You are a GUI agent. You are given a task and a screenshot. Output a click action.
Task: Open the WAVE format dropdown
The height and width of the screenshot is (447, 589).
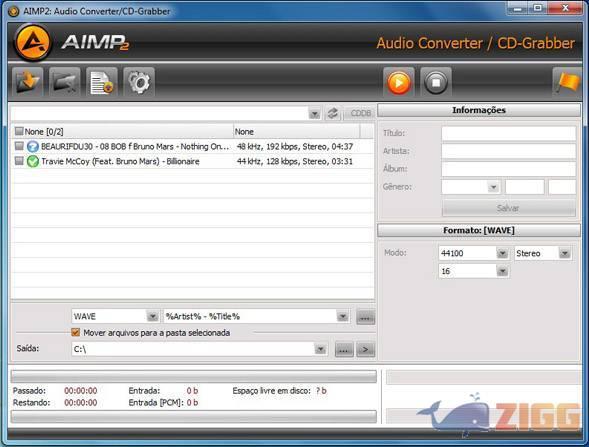coord(153,316)
